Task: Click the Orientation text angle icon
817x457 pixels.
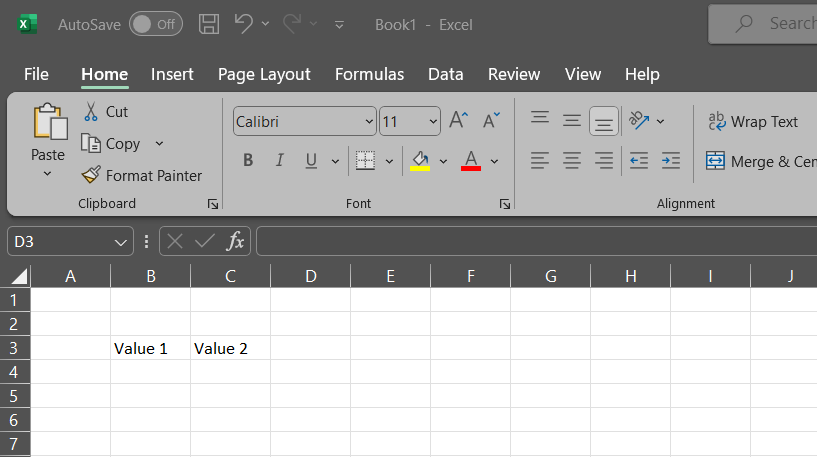Action: pyautogui.click(x=639, y=121)
